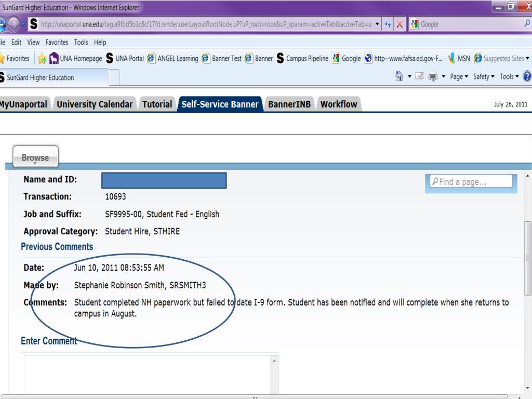Open the Safety dropdown menu
This screenshot has height=399, width=532.
(x=484, y=77)
